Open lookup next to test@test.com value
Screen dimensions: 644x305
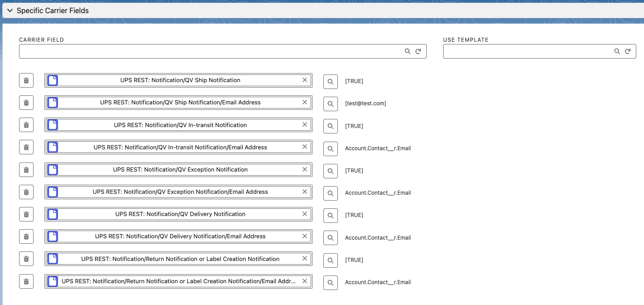(331, 103)
